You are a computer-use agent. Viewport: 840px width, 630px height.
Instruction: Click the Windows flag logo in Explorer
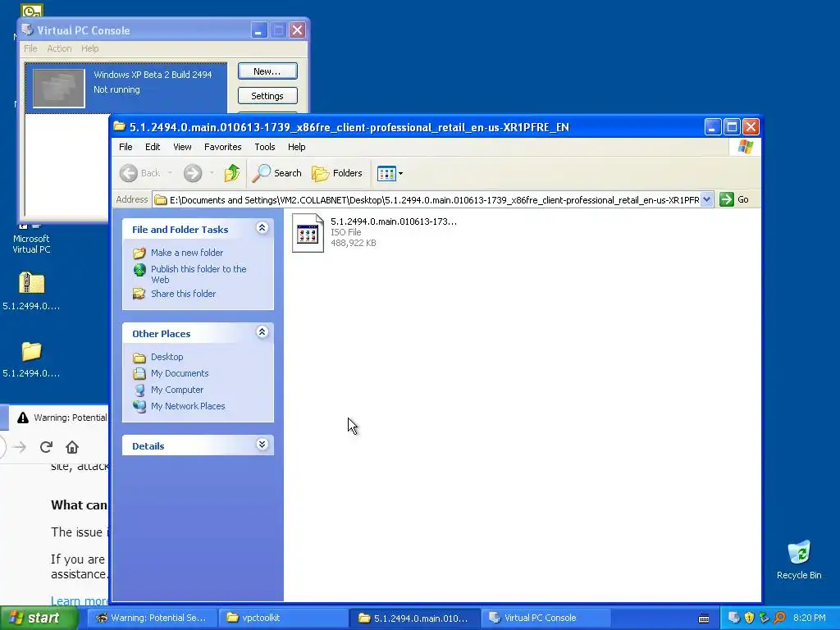pos(745,147)
